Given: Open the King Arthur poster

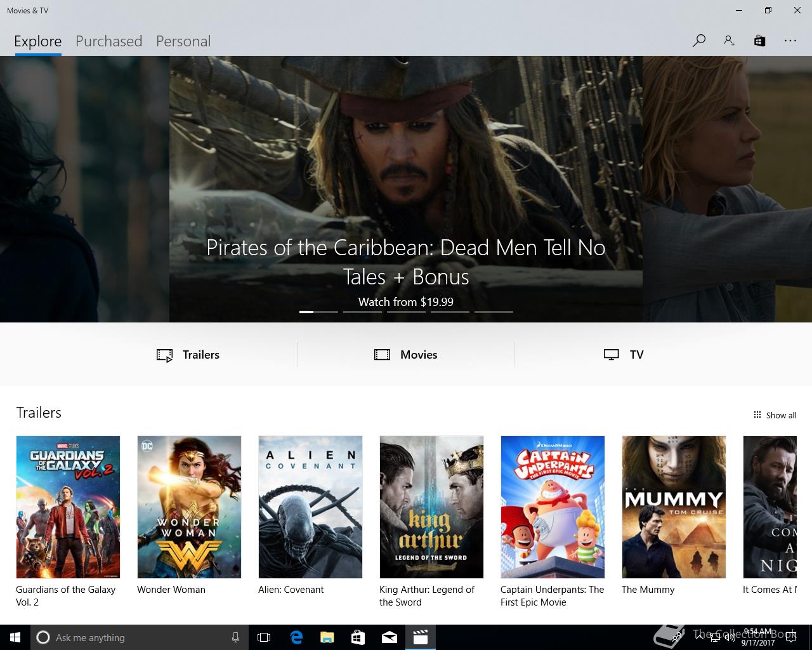Looking at the screenshot, I should tap(431, 507).
